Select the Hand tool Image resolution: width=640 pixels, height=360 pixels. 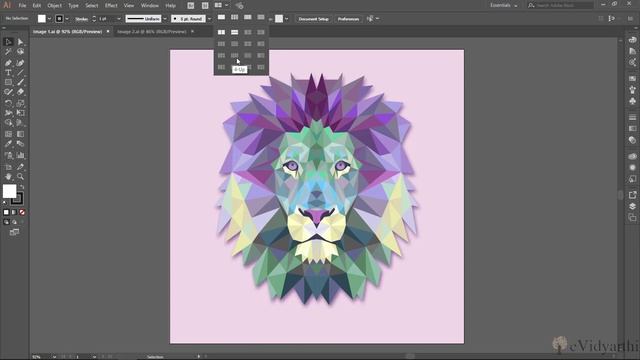click(x=8, y=177)
